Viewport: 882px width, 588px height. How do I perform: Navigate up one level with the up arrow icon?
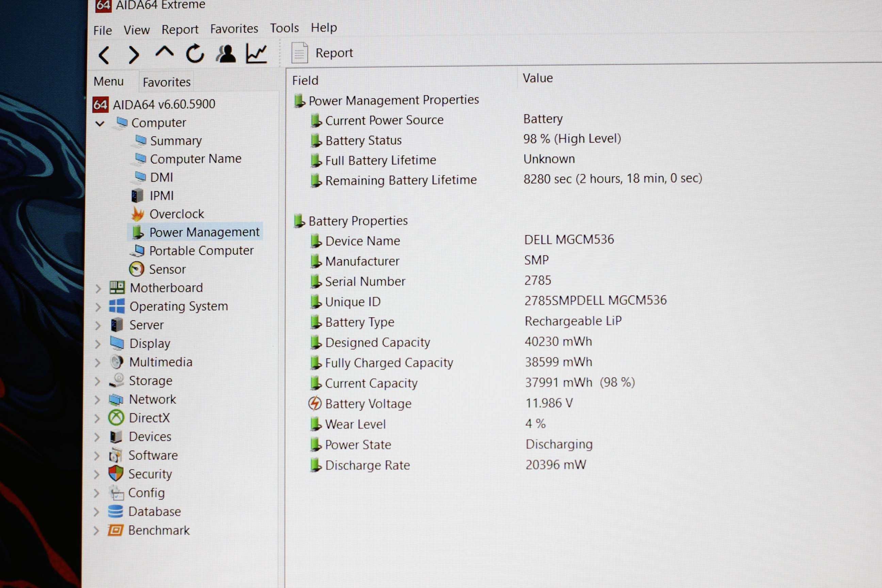[164, 52]
